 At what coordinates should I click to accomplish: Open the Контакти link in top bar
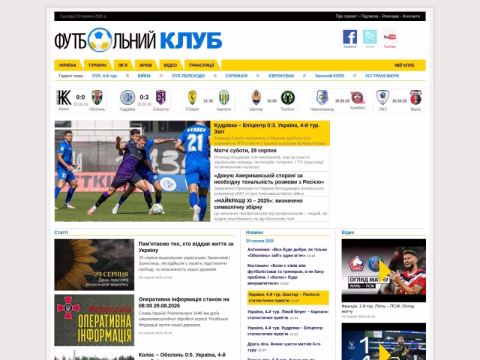tap(411, 16)
